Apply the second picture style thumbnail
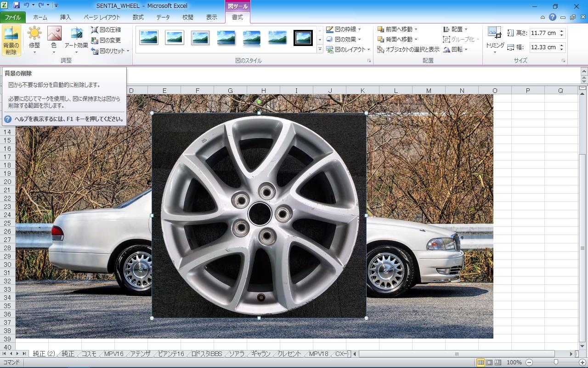This screenshot has width=588, height=368. point(175,38)
